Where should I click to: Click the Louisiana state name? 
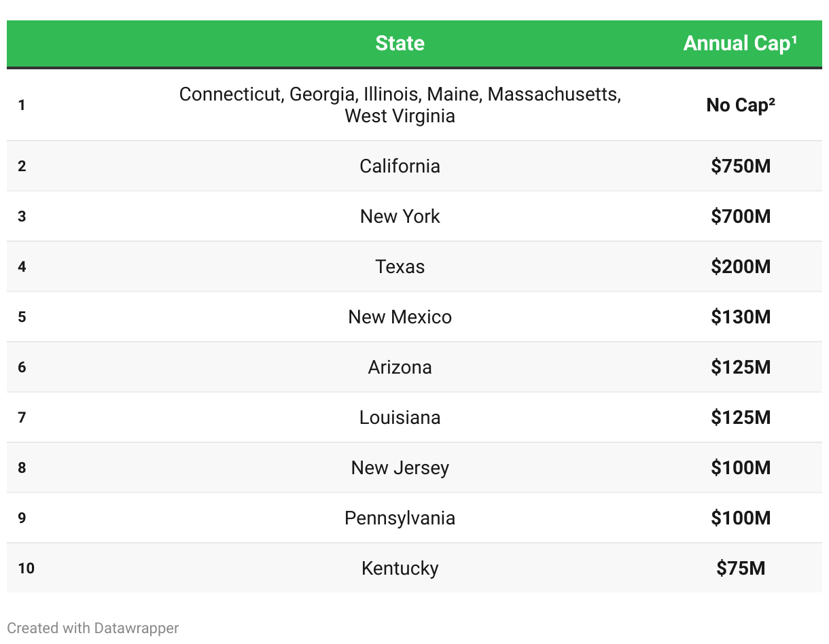(400, 417)
